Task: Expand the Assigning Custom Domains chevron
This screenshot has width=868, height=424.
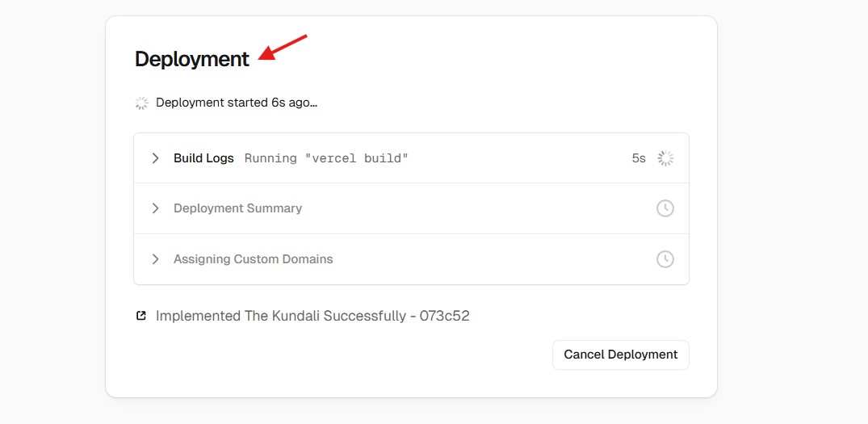Action: click(156, 259)
